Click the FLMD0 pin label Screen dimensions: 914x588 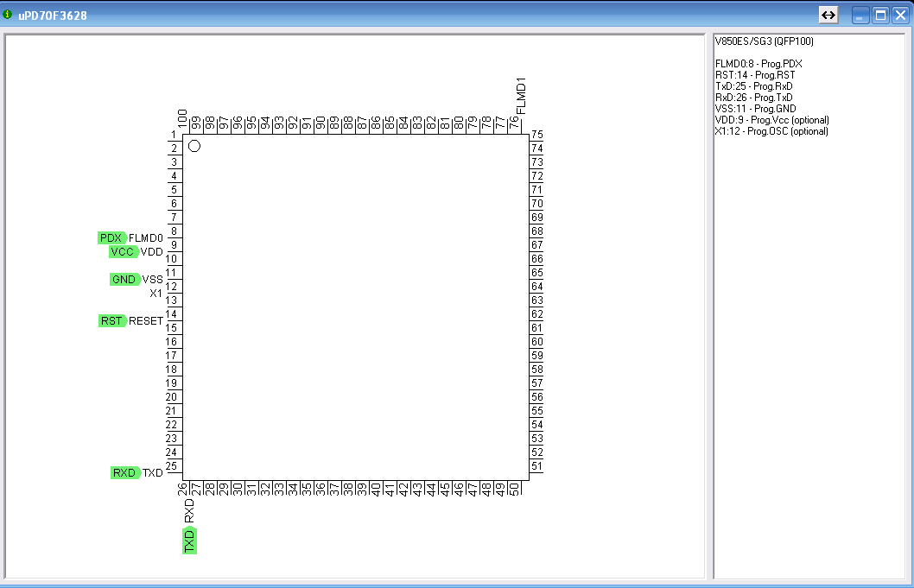(146, 238)
